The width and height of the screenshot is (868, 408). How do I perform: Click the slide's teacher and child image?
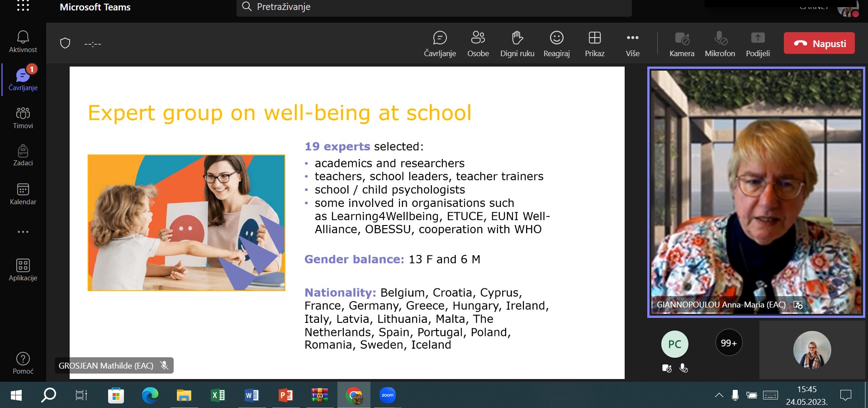coord(186,222)
